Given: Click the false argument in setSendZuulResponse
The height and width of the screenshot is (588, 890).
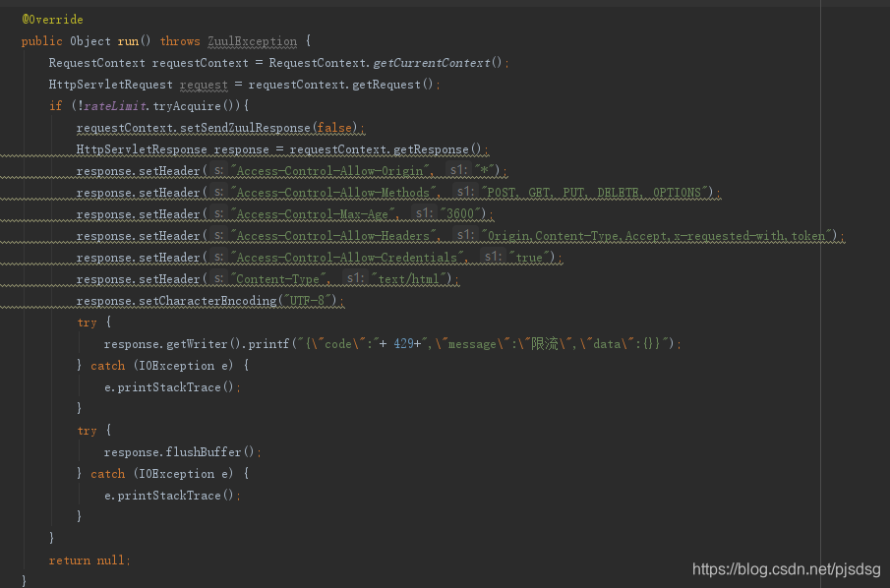Looking at the screenshot, I should 334,128.
